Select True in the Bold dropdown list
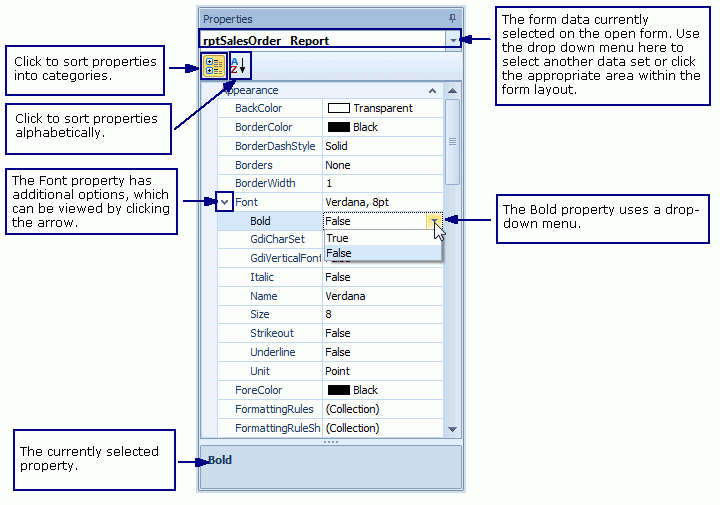The image size is (720, 505). [338, 238]
